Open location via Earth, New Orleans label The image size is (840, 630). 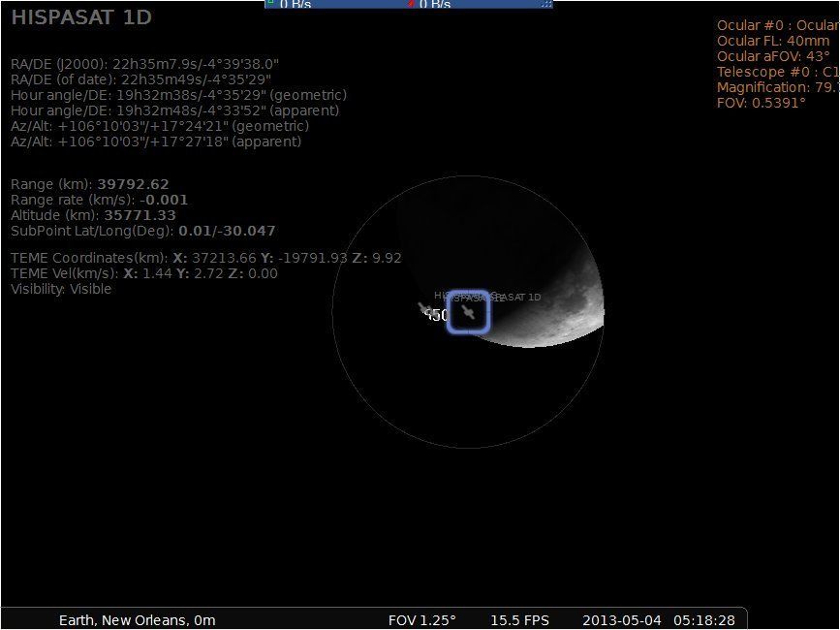click(x=138, y=620)
